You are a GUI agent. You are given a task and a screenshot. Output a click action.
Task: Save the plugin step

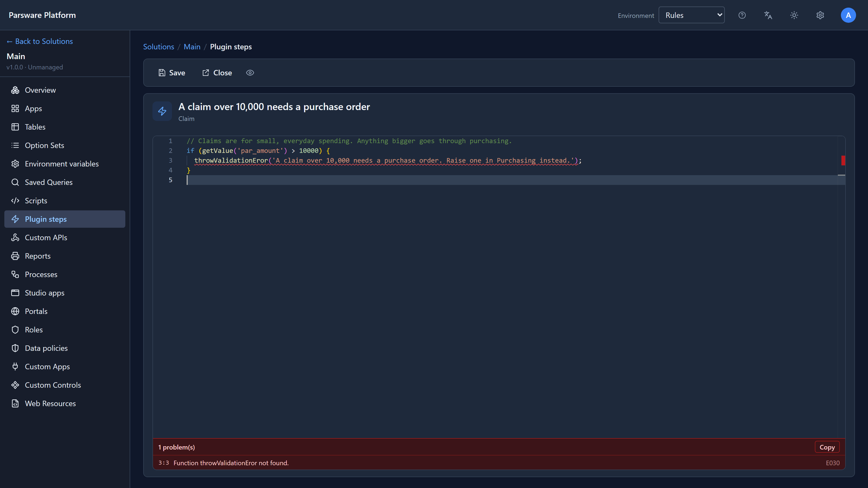pyautogui.click(x=172, y=73)
